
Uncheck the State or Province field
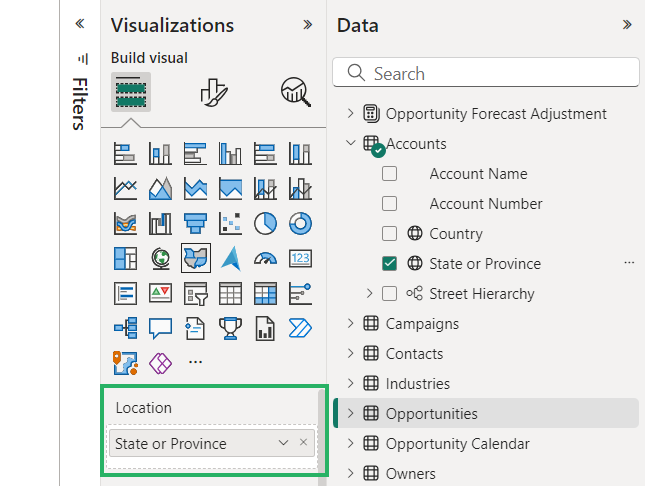click(389, 264)
